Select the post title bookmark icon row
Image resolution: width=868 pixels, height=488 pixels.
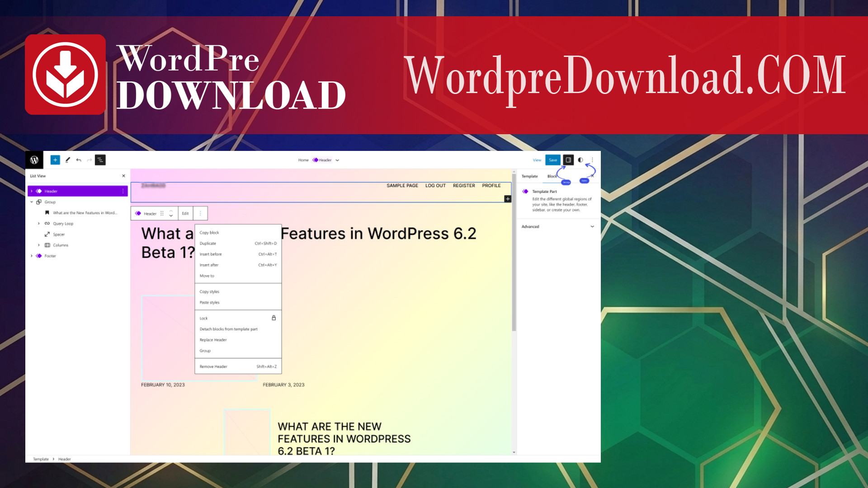(47, 213)
